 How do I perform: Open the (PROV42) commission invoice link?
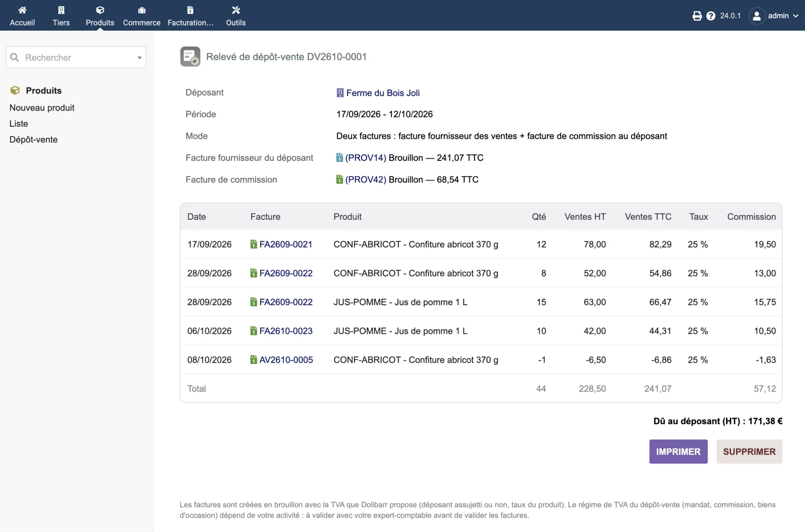(366, 180)
